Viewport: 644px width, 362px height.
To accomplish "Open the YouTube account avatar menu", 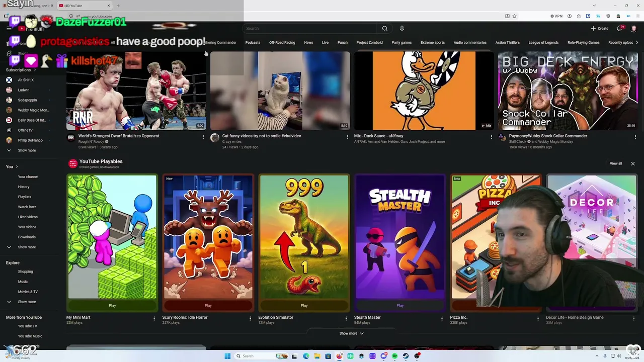I will click(633, 29).
